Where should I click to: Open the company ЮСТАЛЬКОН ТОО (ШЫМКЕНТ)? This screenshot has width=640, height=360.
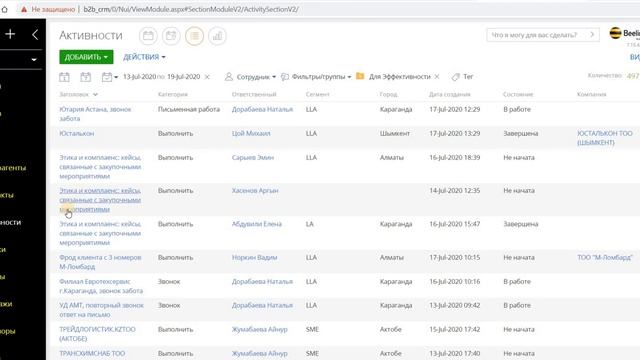604,138
